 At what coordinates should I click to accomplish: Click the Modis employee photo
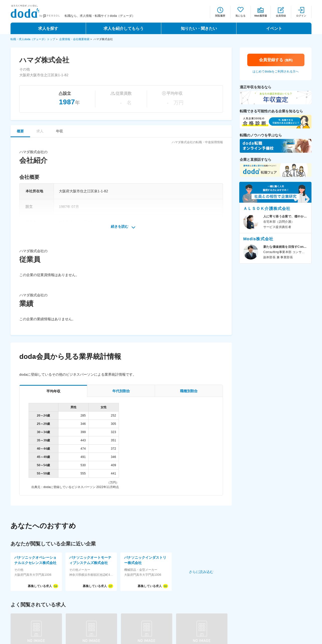(x=251, y=252)
